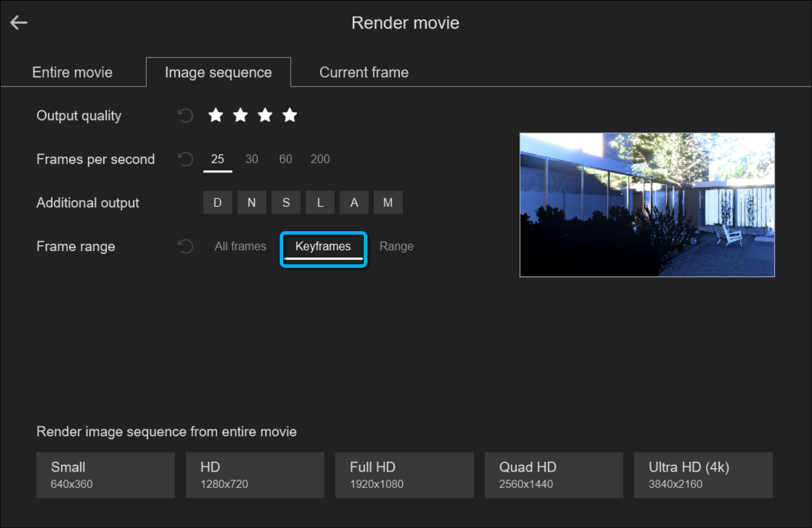The image size is (812, 528).
Task: Choose the Range frame range option
Action: [x=396, y=246]
